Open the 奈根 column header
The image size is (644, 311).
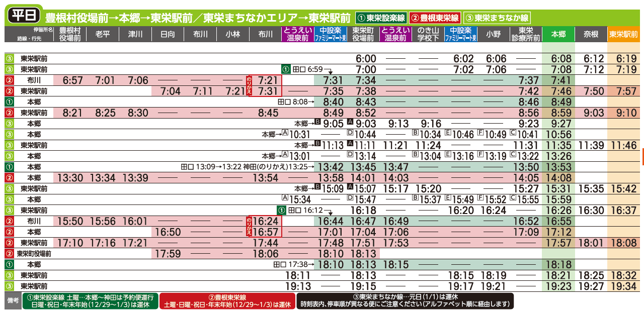(591, 34)
